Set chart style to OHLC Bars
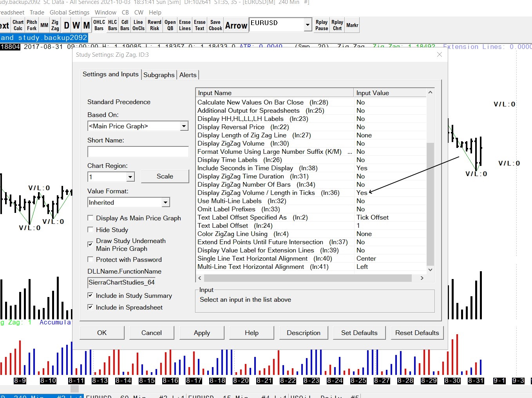The width and height of the screenshot is (532, 398). pyautogui.click(x=99, y=25)
